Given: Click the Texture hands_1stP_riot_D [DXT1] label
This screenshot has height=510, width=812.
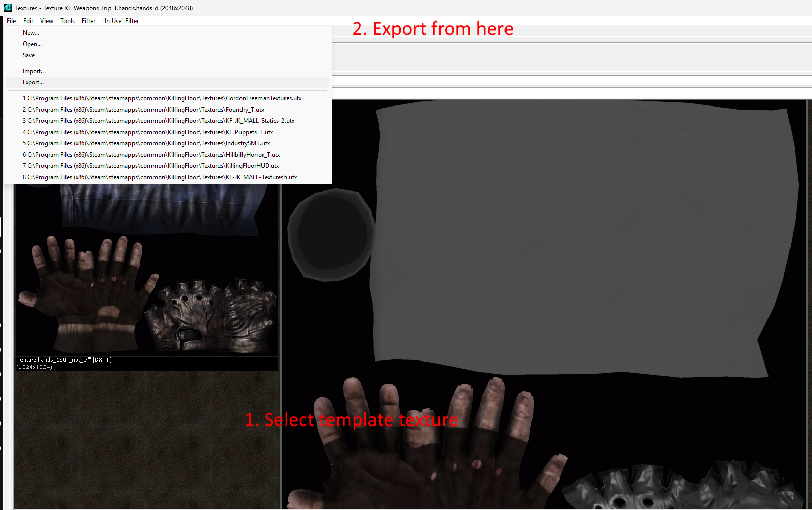Looking at the screenshot, I should (x=64, y=360).
